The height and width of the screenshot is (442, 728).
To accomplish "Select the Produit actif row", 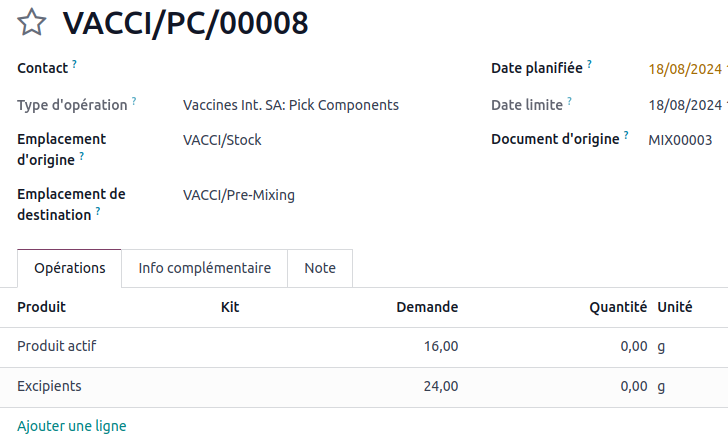I will (x=57, y=347).
